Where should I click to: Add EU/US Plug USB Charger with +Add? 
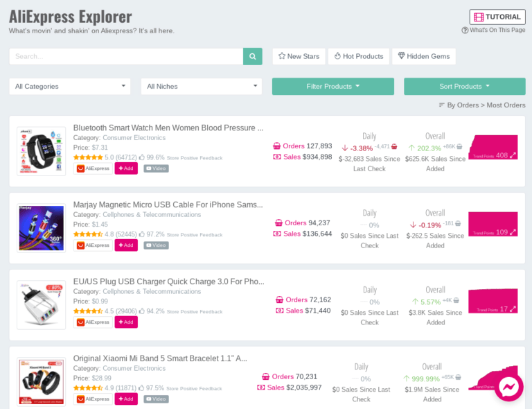coord(126,322)
